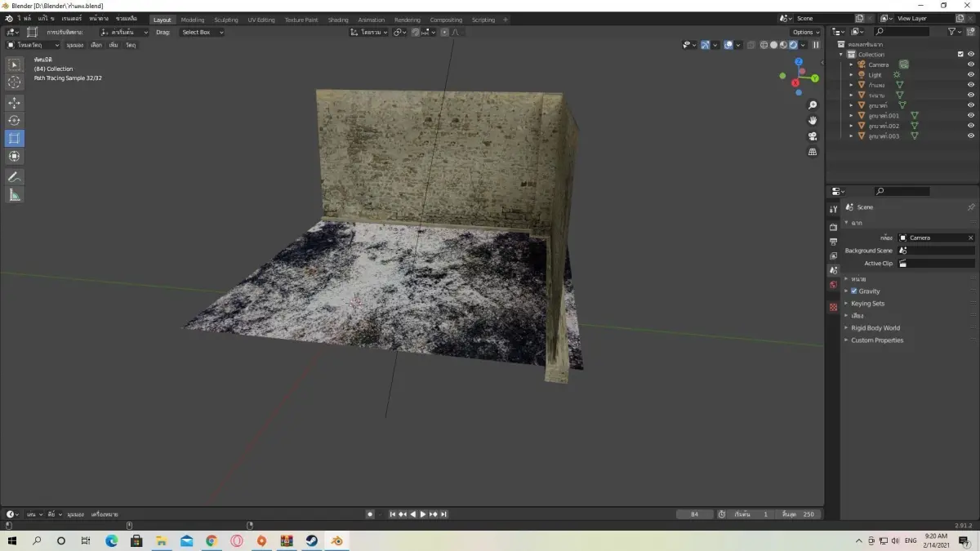The image size is (980, 551).
Task: Select the Move tool in the toolbar
Action: click(x=15, y=103)
